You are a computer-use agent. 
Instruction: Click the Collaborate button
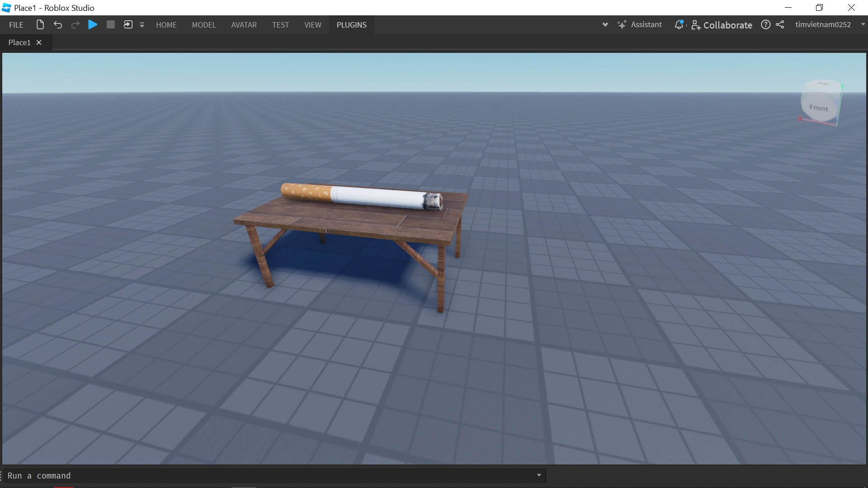[x=722, y=25]
